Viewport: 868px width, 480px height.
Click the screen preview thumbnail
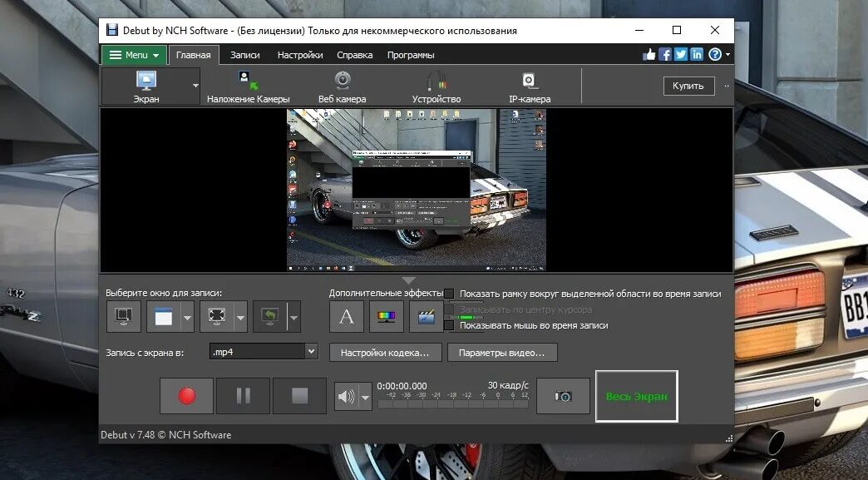417,190
